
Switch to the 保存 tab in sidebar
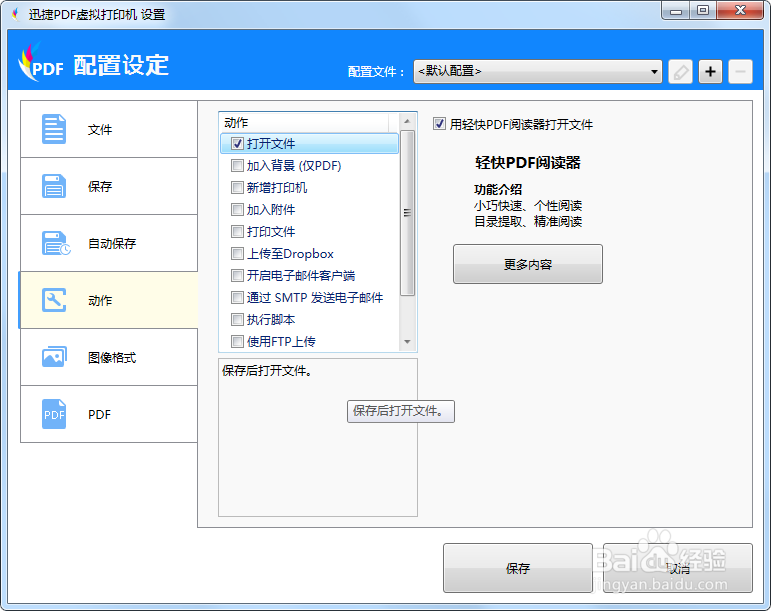[x=109, y=186]
